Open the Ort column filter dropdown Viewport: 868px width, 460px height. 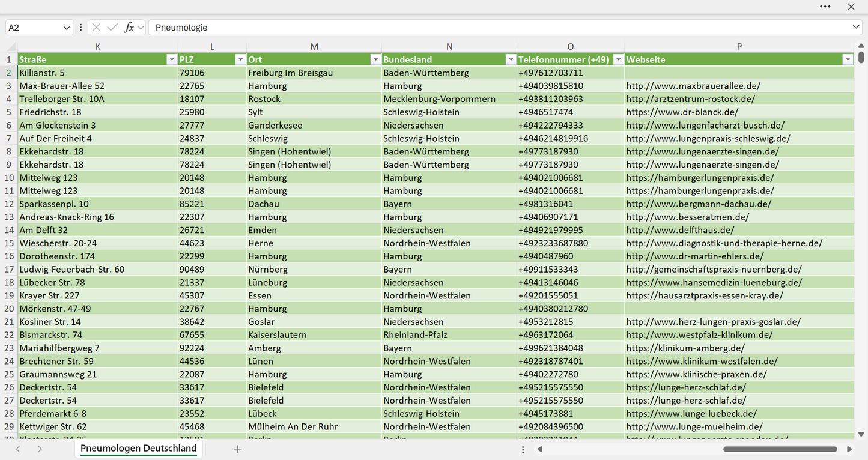[x=375, y=59]
